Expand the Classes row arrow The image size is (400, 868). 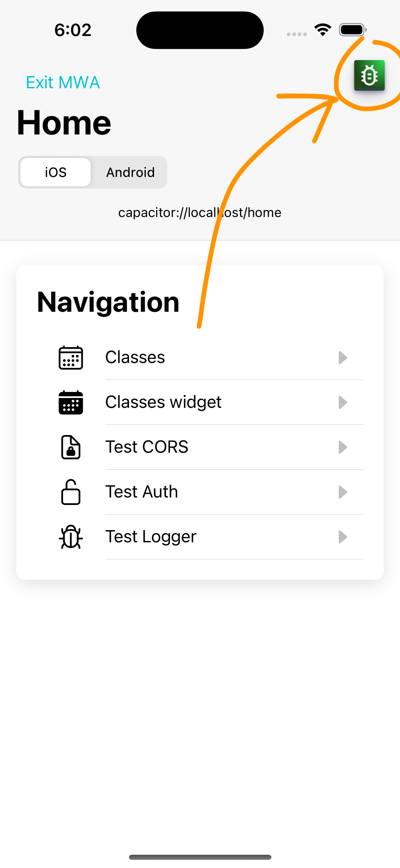[343, 358]
